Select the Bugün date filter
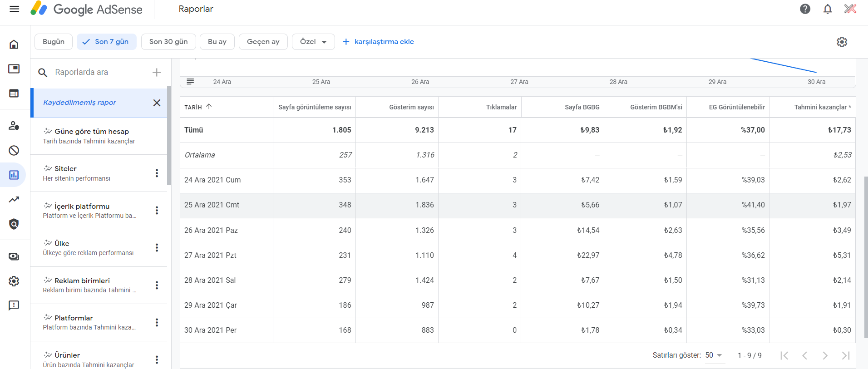 point(54,42)
